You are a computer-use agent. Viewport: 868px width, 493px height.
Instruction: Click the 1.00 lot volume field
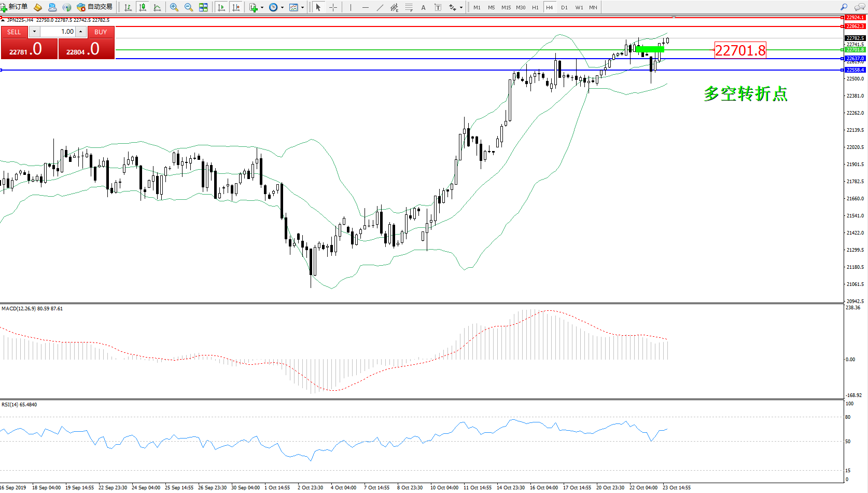[x=58, y=32]
